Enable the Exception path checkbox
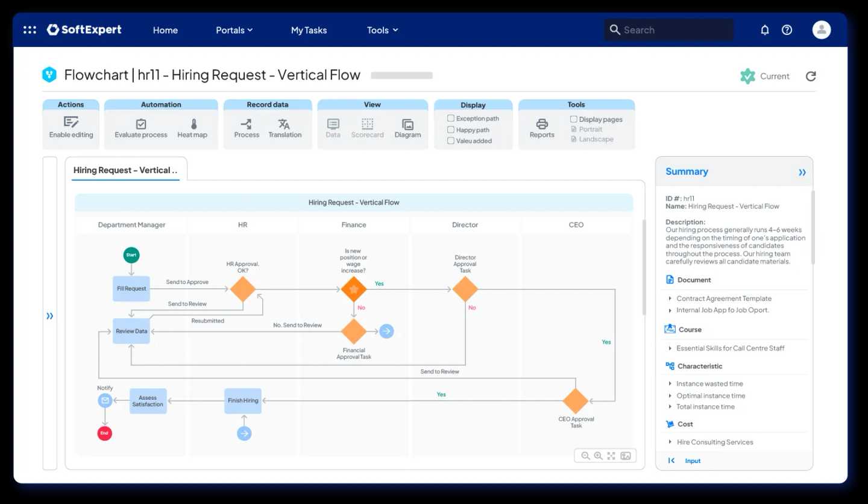Viewport: 868px width, 504px height. pyautogui.click(x=451, y=119)
